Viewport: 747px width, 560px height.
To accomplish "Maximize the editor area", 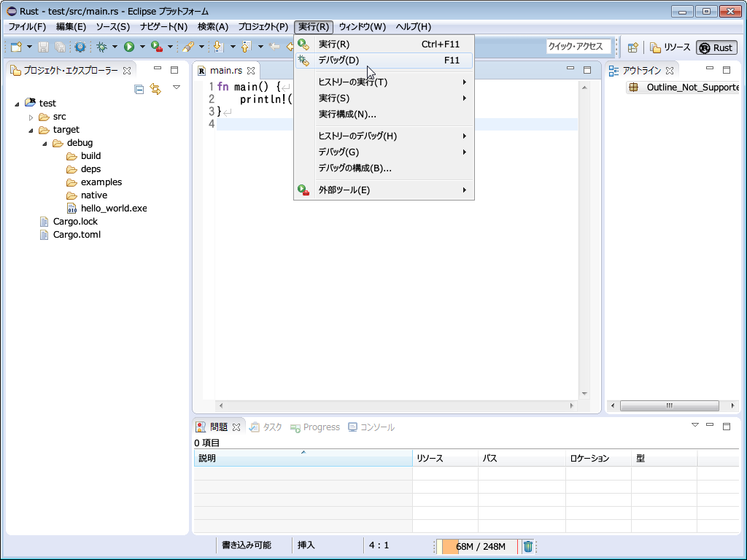I will (587, 70).
